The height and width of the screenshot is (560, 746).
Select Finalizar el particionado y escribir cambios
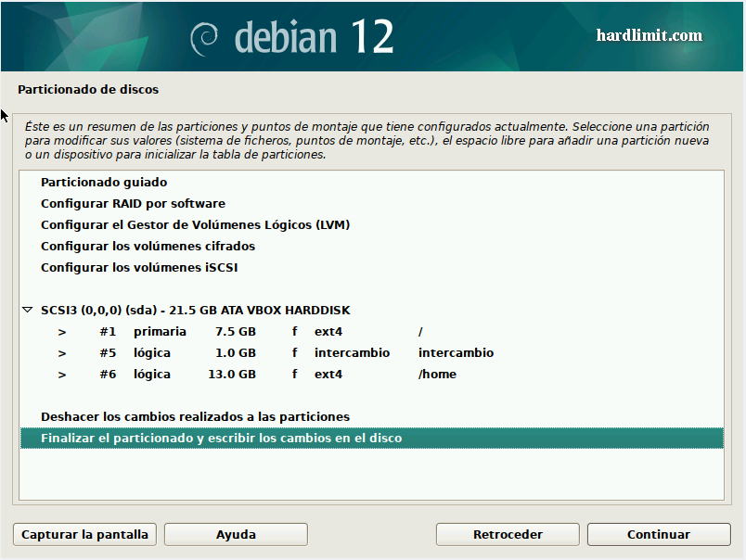point(221,439)
